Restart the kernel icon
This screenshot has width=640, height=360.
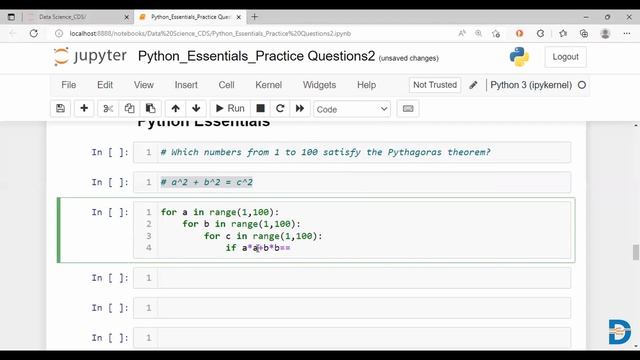tap(280, 109)
